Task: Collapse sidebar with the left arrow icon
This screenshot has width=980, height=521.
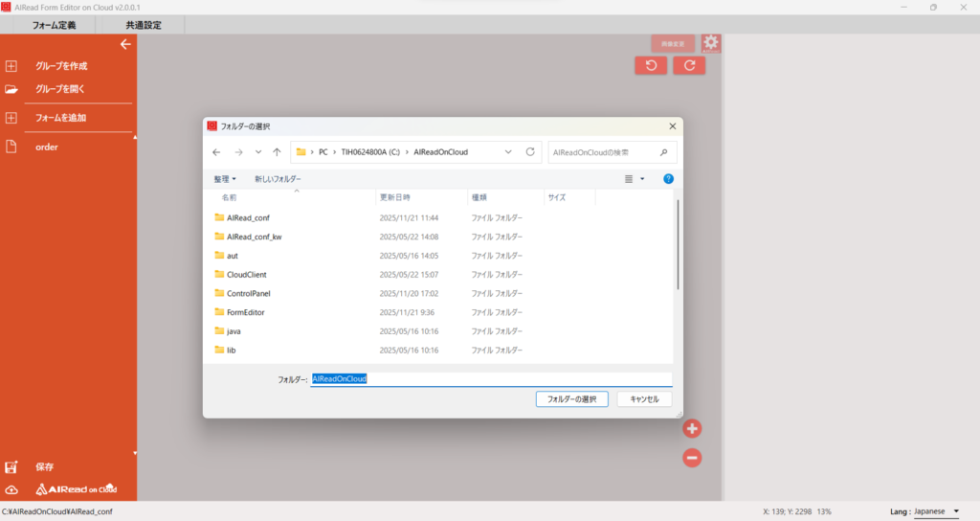Action: click(x=125, y=44)
